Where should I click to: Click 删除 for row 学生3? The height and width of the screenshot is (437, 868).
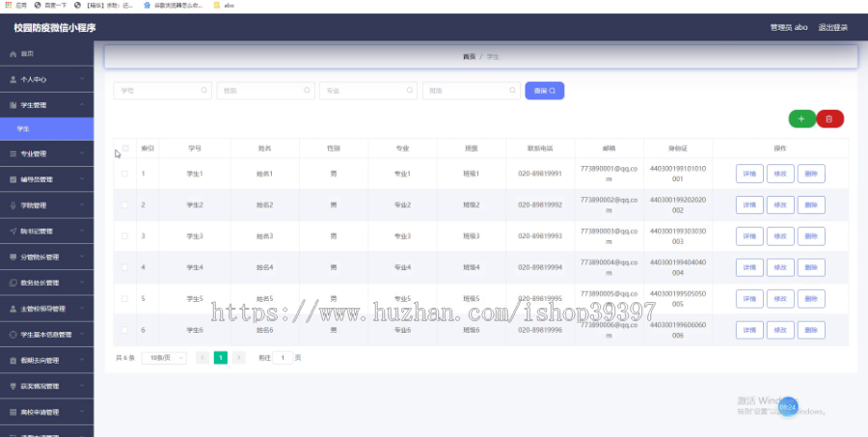[x=811, y=236]
